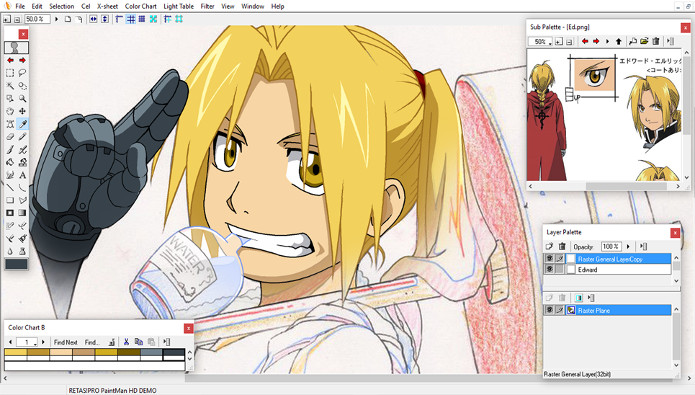The height and width of the screenshot is (395, 695).
Task: Click next page arrow in Color Chart B
Action: tap(43, 342)
